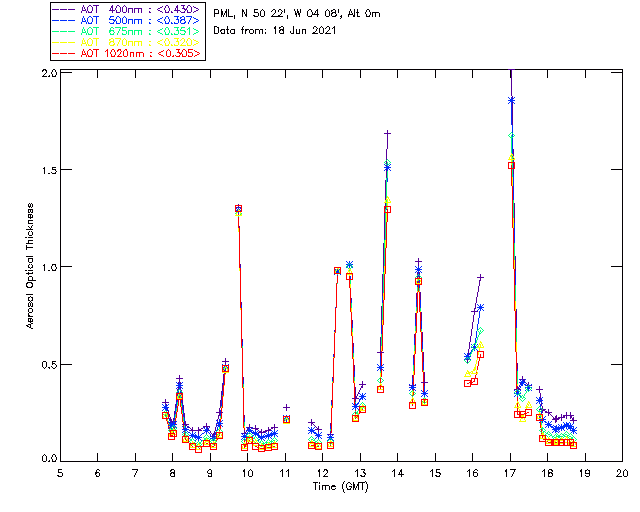Image resolution: width=640 pixels, height=512 pixels.
Task: Click the hour 5 x-axis tick label
Action: point(61,471)
